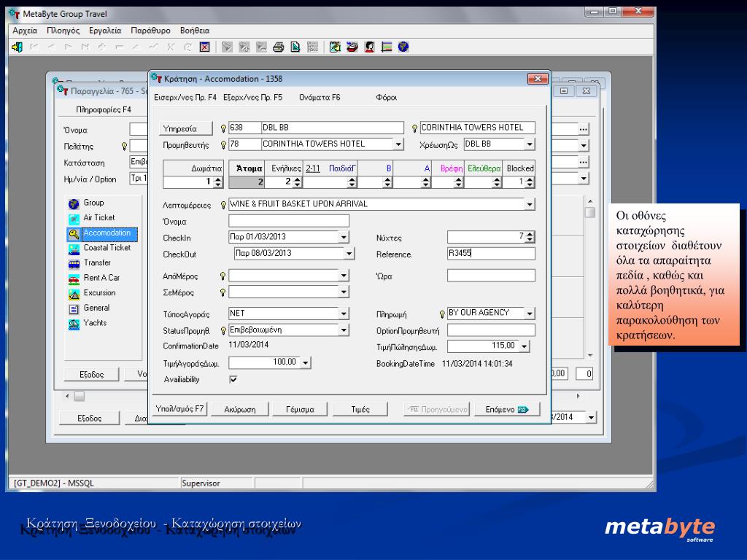Click the empty OptionΠρομηθευτή field
The image size is (747, 560).
(x=491, y=330)
